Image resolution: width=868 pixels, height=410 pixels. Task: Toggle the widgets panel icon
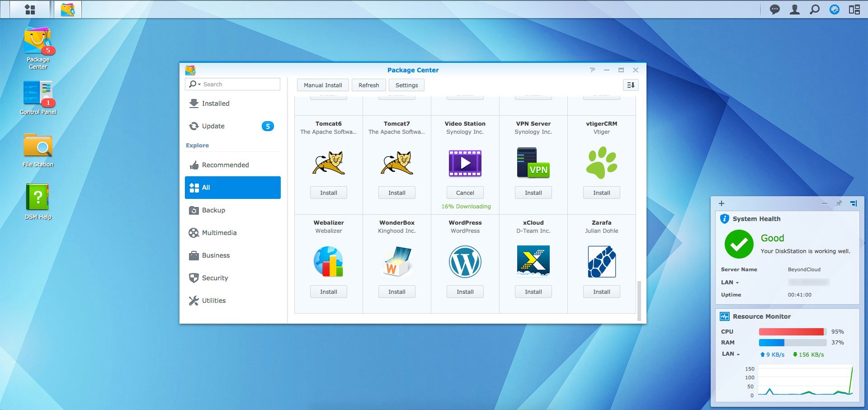854,9
